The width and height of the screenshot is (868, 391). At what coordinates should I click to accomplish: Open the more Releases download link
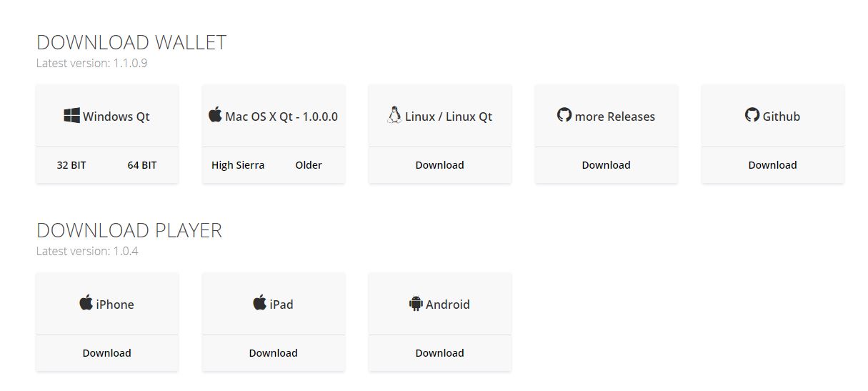606,165
